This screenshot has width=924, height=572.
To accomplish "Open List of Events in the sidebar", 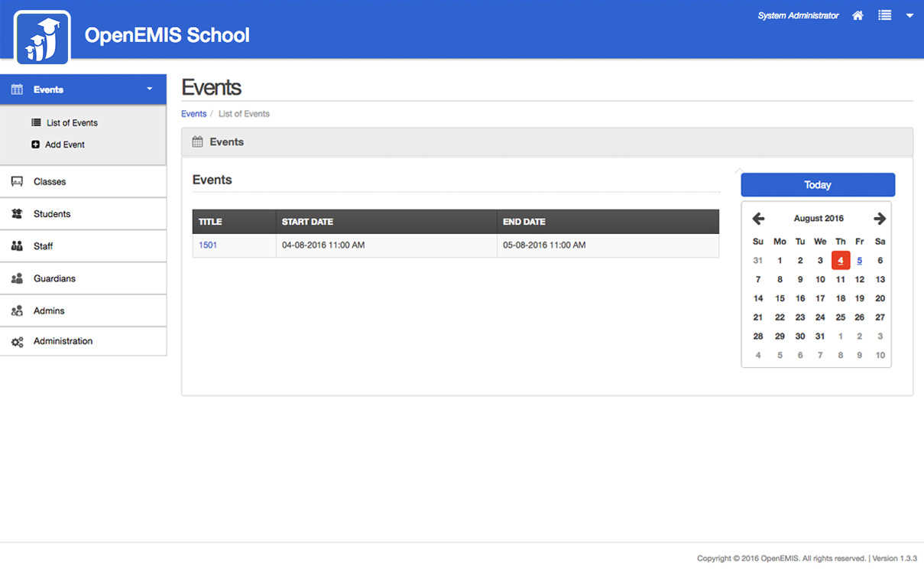I will [72, 123].
